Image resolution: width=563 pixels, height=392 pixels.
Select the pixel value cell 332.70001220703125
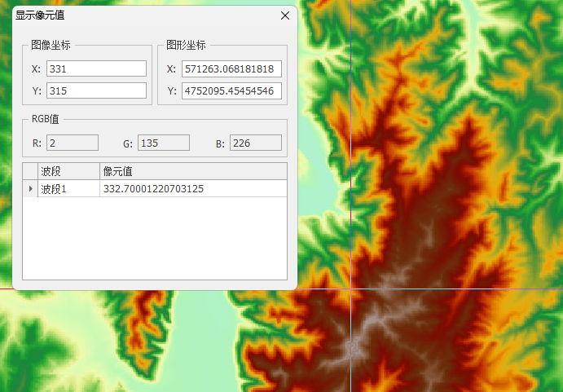click(192, 189)
